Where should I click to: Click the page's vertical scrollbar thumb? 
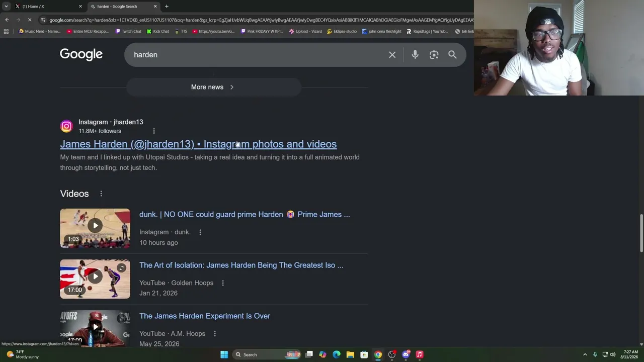641,233
